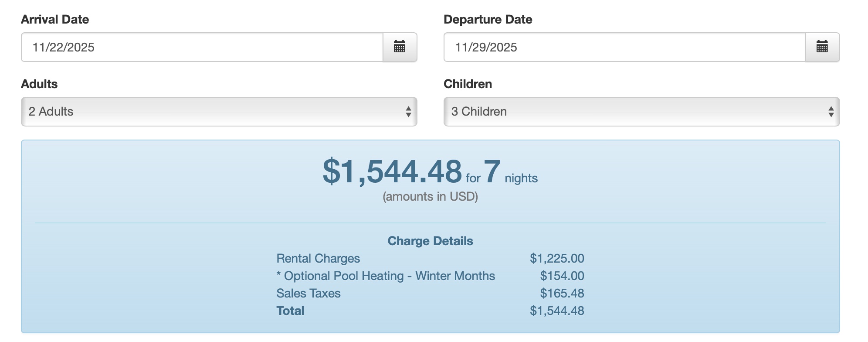This screenshot has height=342, width=868.
Task: Click the Children label
Action: [x=468, y=84]
